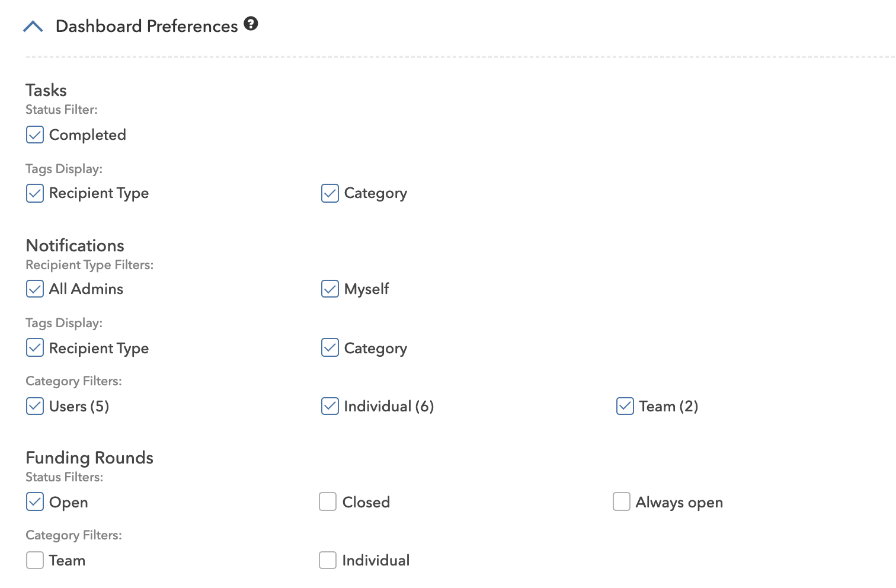Uncheck the Individual (6) category filter
The height and width of the screenshot is (588, 896).
click(x=330, y=406)
